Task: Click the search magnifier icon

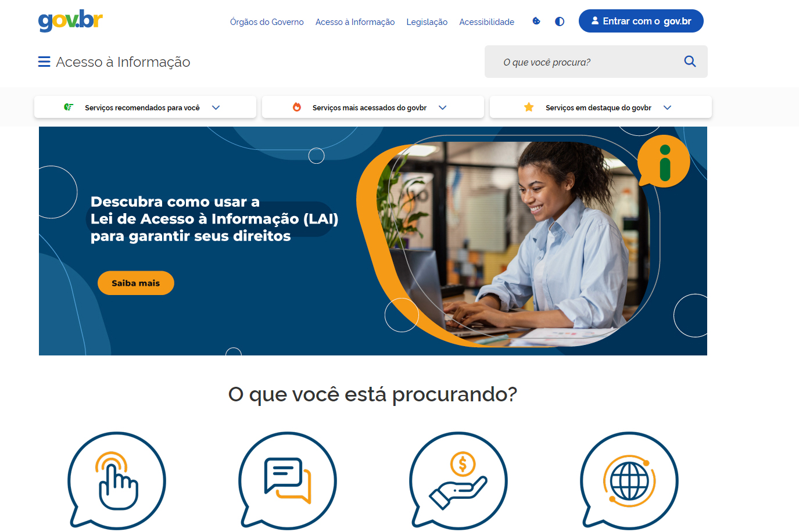Action: (x=690, y=62)
